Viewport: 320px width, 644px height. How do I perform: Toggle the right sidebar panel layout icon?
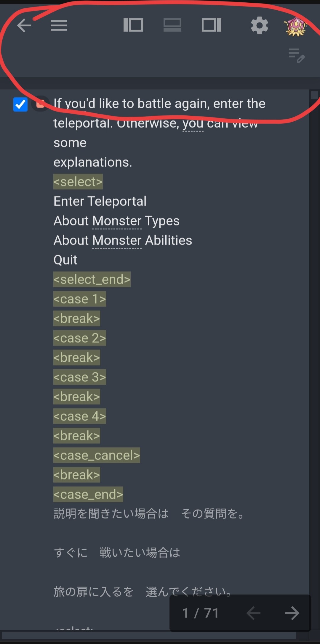pos(212,25)
